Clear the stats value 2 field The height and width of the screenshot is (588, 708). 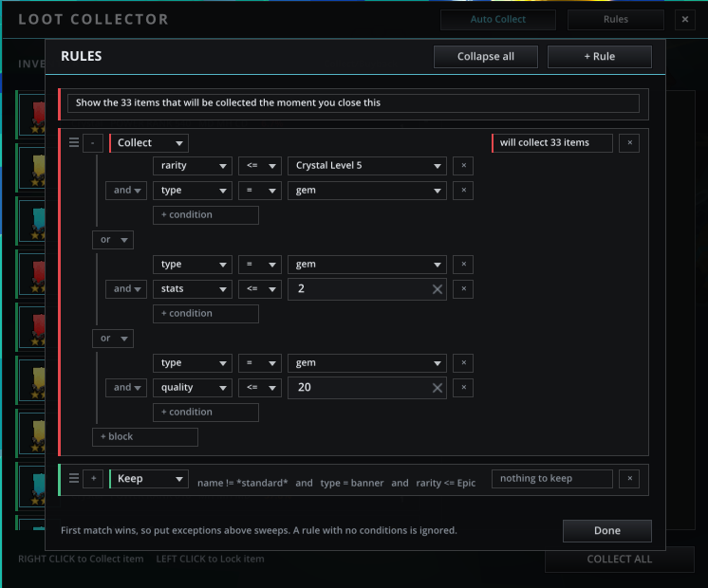click(x=438, y=289)
